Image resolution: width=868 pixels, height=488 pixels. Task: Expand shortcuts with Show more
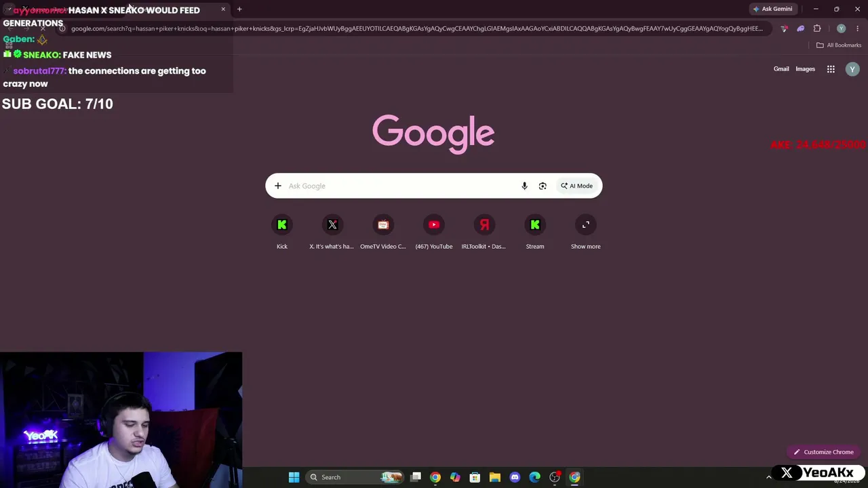tap(586, 232)
